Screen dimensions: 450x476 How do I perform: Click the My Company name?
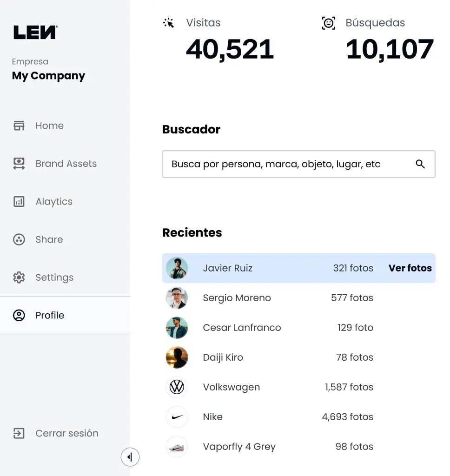click(49, 76)
